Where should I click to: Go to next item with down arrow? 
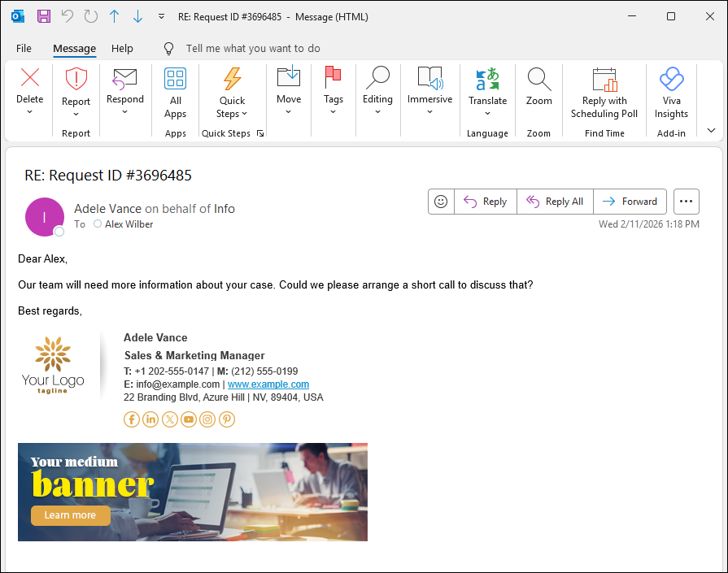138,17
